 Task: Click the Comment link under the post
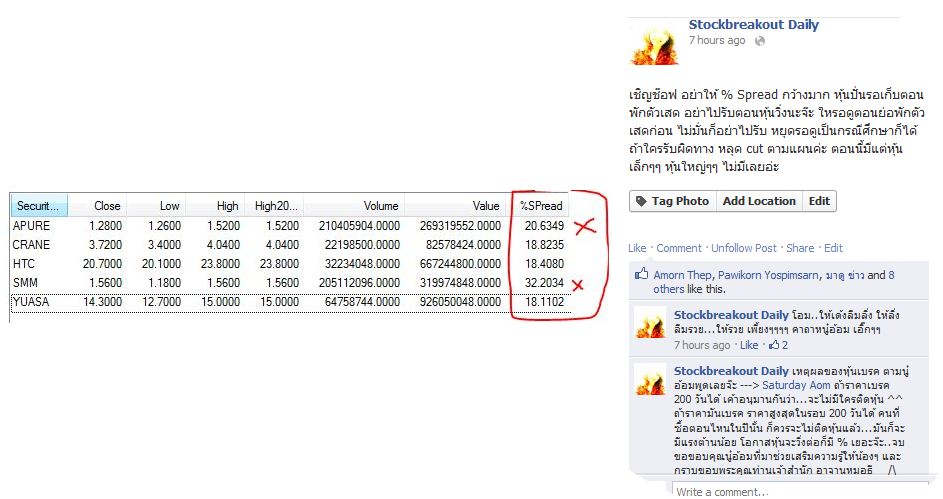pos(678,248)
